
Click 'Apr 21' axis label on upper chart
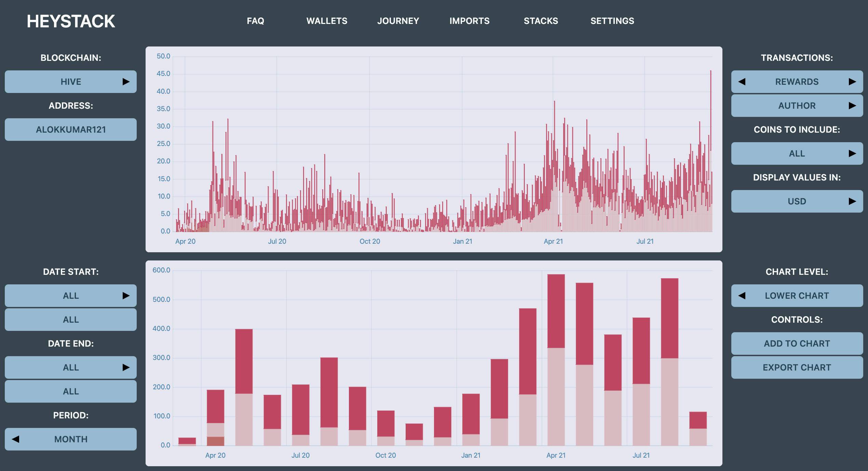(x=553, y=241)
